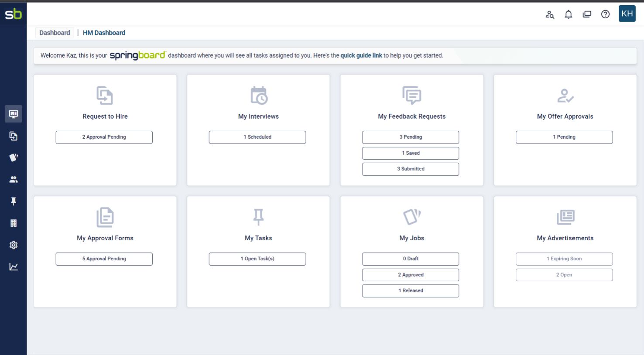This screenshot has height=355, width=644.
Task: Click the My Offer Approvals title
Action: [565, 116]
